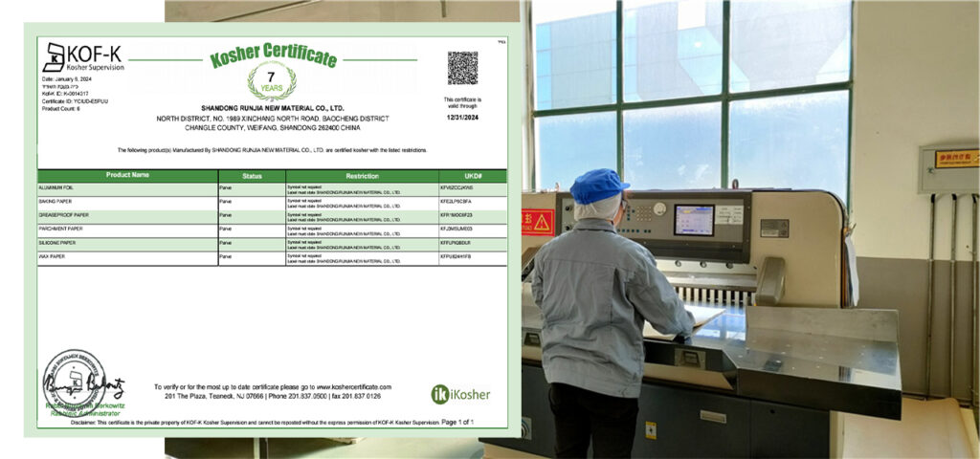Click the Rabbinic Administrator signature
The width and height of the screenshot is (980, 459).
(84, 384)
